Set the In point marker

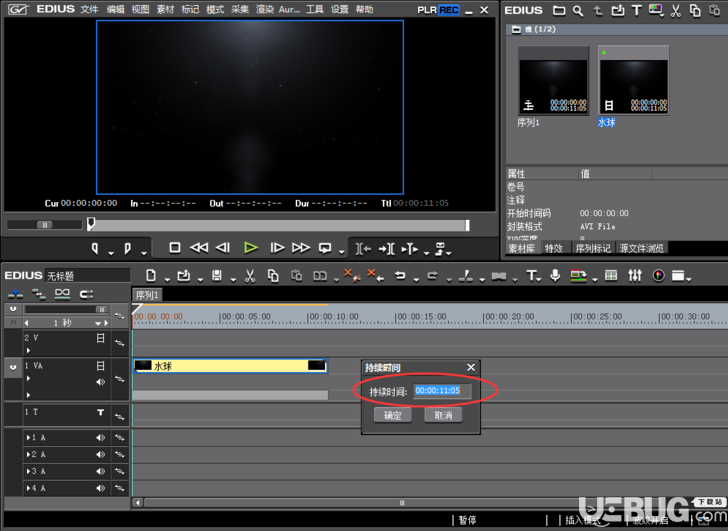(x=95, y=249)
